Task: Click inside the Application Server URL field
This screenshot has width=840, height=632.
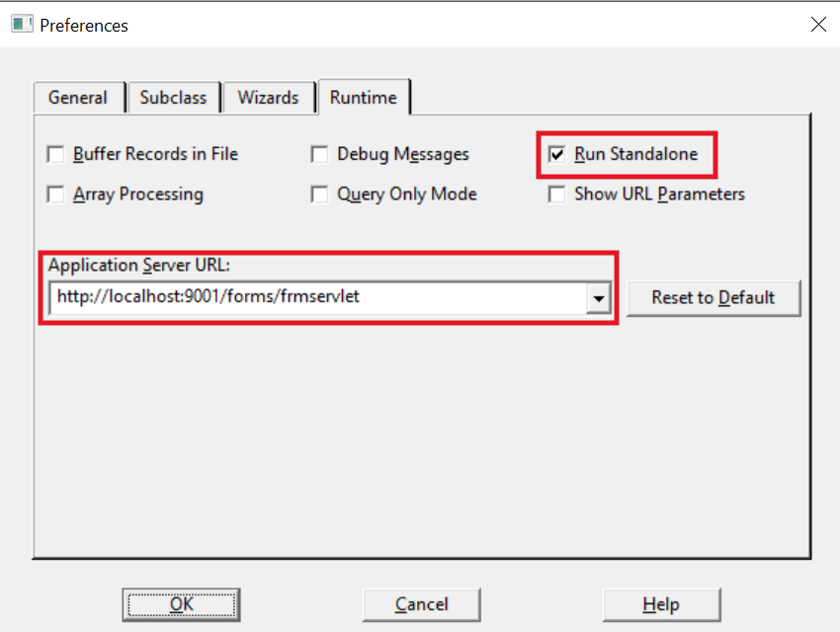Action: click(316, 296)
